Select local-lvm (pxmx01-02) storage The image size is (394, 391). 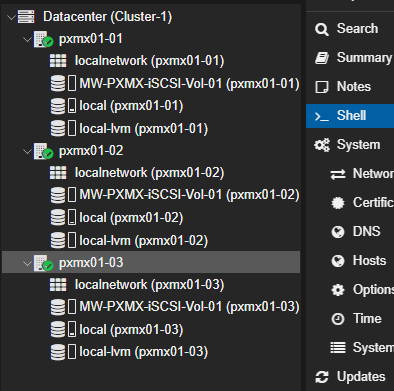143,241
